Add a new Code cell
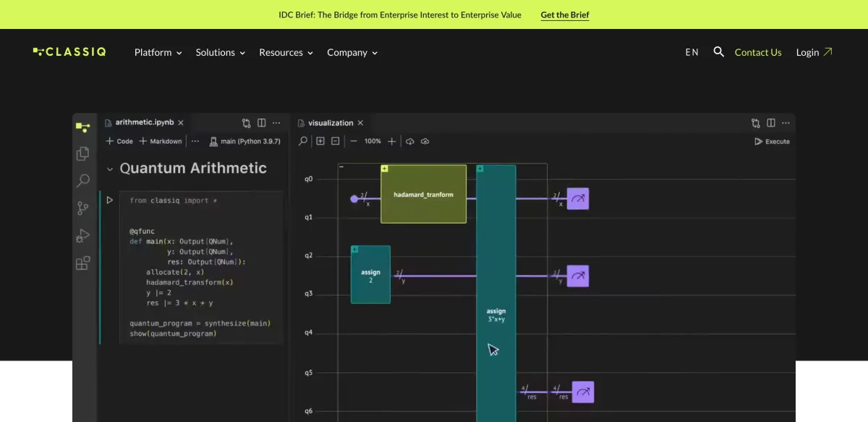This screenshot has height=422, width=868. coord(119,141)
